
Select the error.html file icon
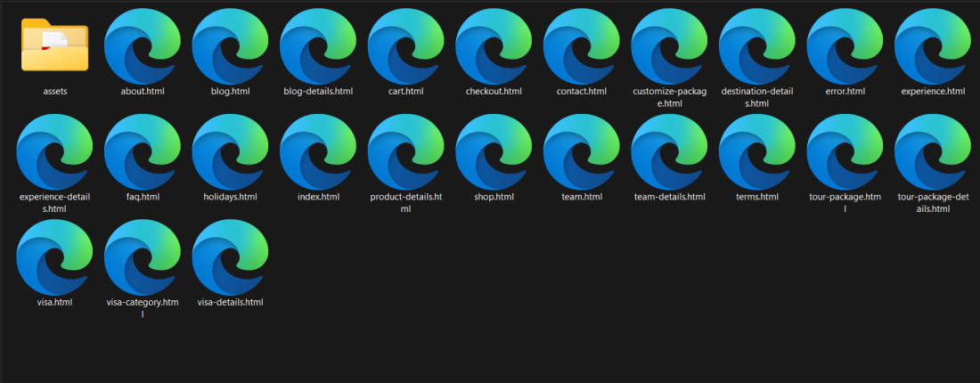tap(845, 46)
